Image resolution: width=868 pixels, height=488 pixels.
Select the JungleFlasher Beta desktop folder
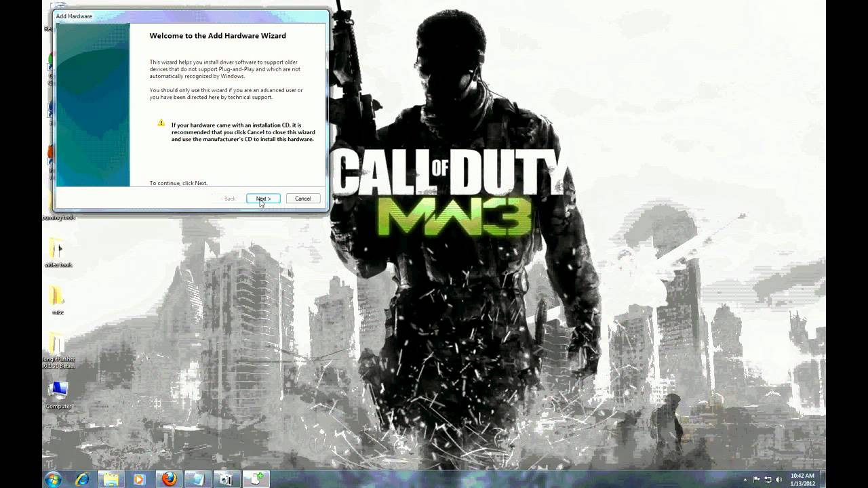pyautogui.click(x=58, y=351)
